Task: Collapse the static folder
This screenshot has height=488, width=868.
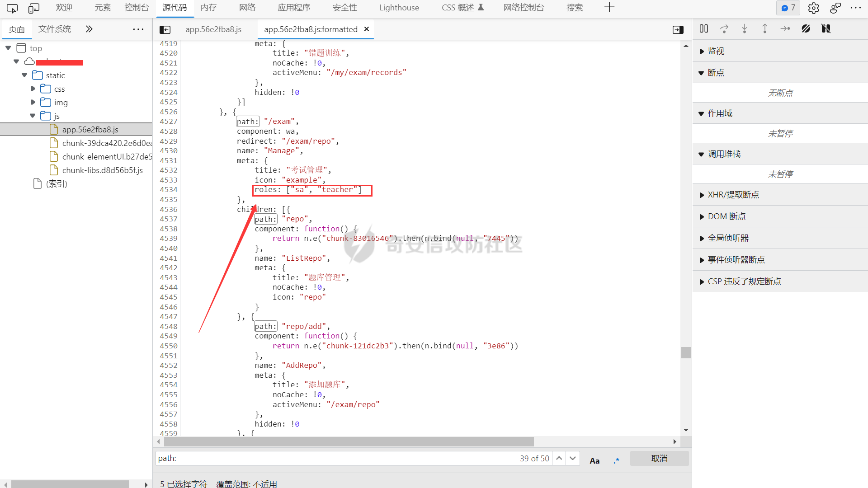Action: (24, 75)
